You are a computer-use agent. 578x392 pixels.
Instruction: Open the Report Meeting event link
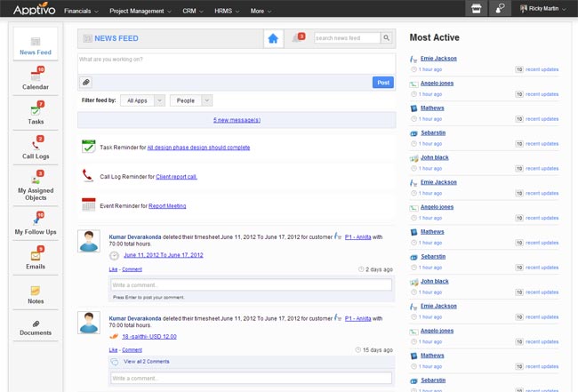point(167,205)
